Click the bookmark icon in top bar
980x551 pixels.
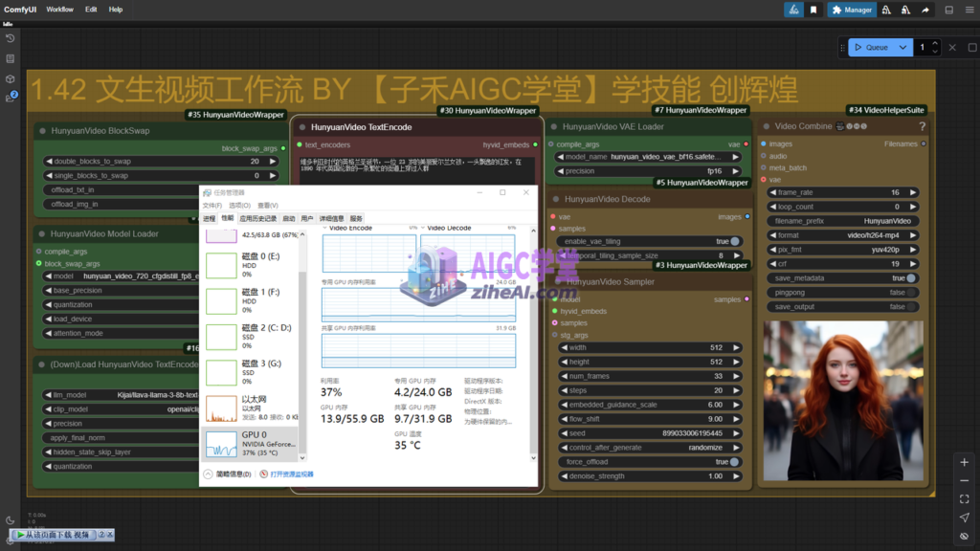[x=813, y=10]
